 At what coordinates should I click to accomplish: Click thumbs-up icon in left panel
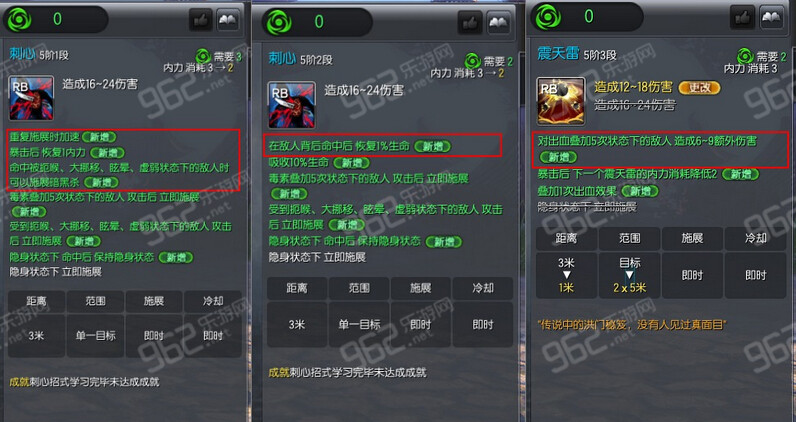[x=201, y=20]
